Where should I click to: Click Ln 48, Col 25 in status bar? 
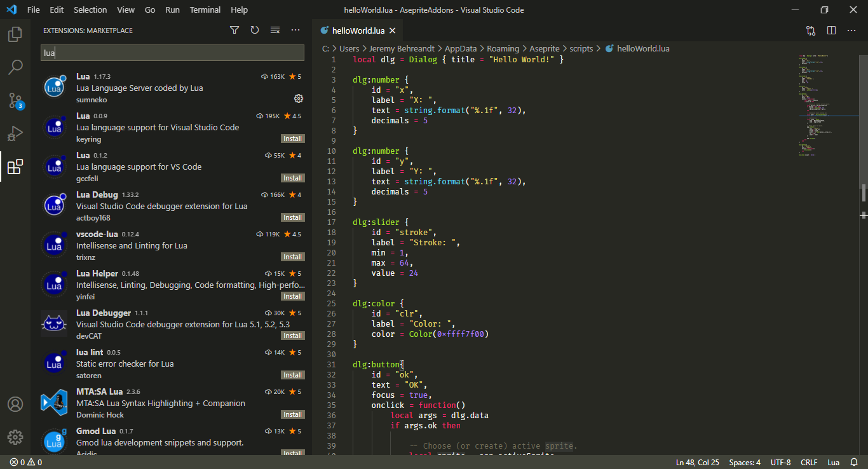(698, 463)
